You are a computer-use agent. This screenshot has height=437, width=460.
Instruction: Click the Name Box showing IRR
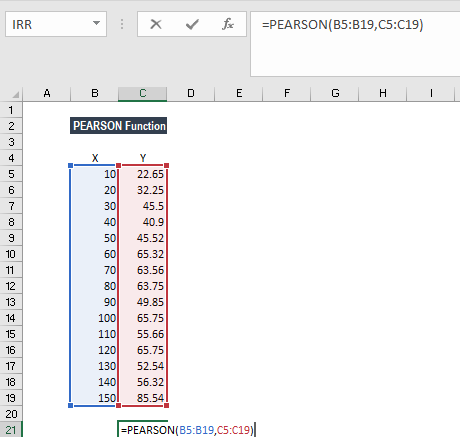[56, 24]
